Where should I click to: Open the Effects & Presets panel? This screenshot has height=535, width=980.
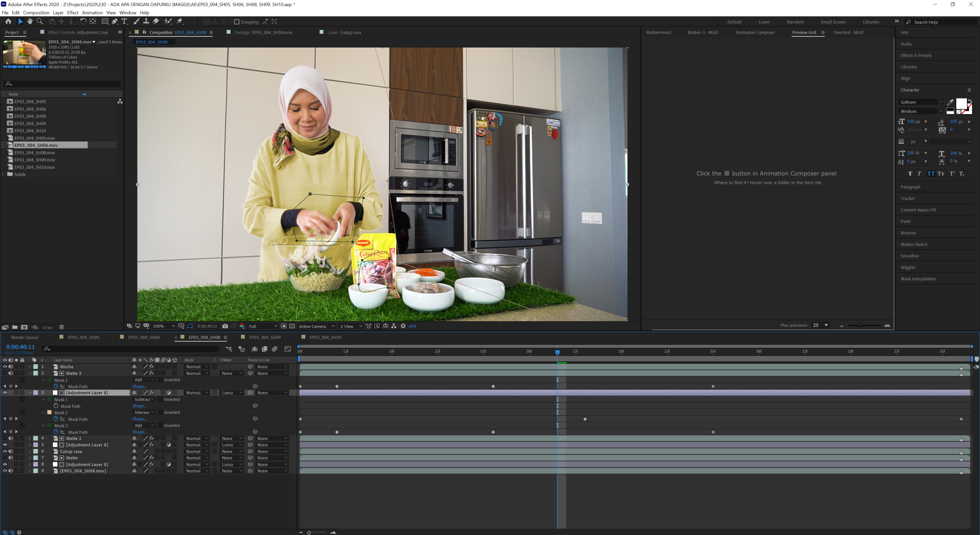[916, 56]
